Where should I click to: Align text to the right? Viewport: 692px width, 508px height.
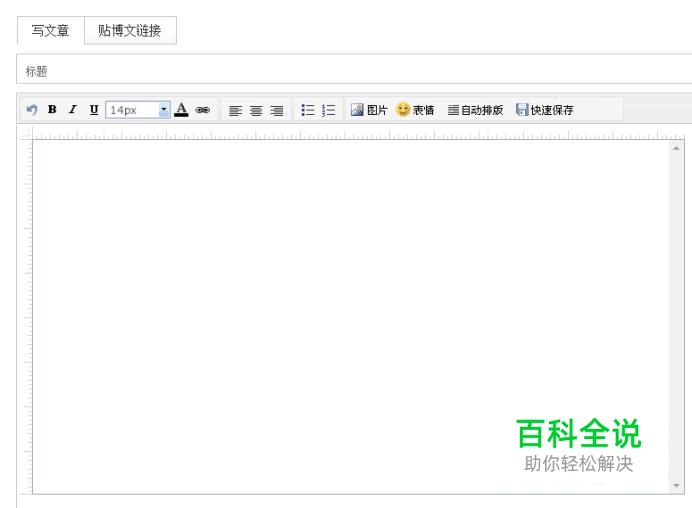point(277,110)
